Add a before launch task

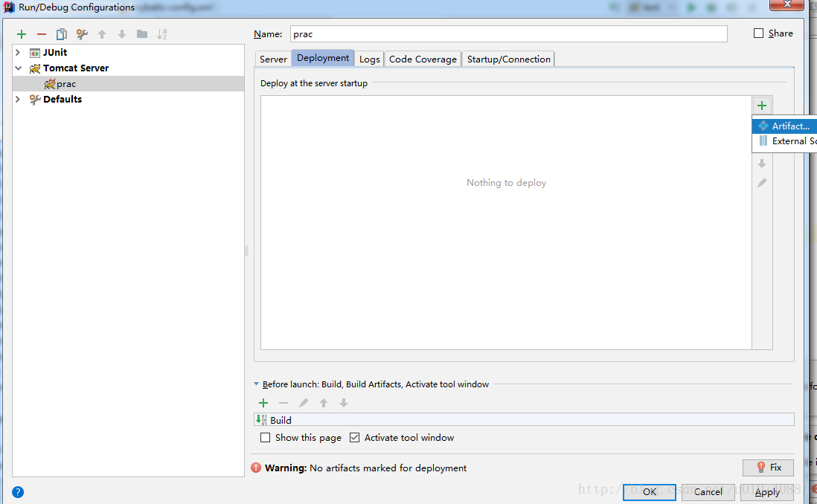pyautogui.click(x=263, y=403)
